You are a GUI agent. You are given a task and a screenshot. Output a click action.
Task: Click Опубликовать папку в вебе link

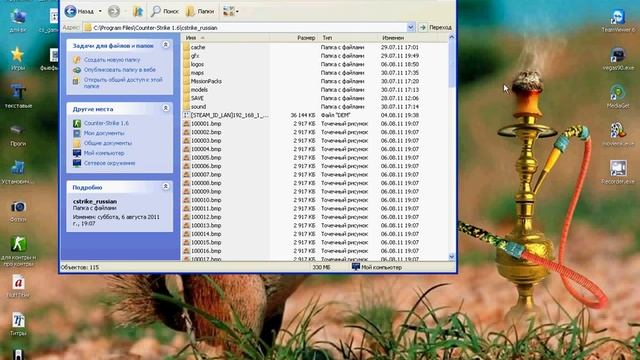(120, 70)
